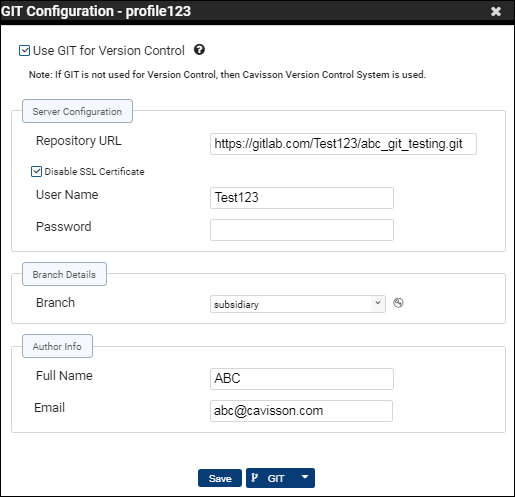515x497 pixels.
Task: Toggle Use GIT for Version Control checkbox
Action: pos(24,51)
